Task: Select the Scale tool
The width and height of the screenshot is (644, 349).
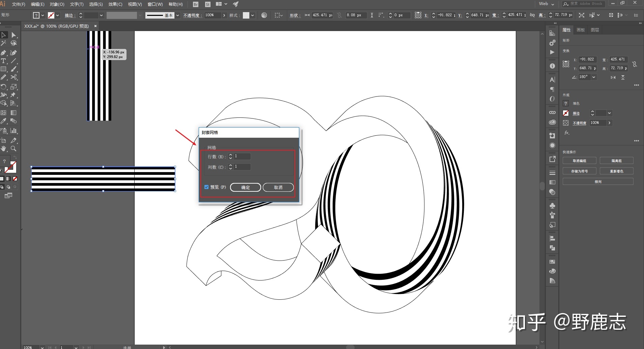Action: [x=13, y=87]
